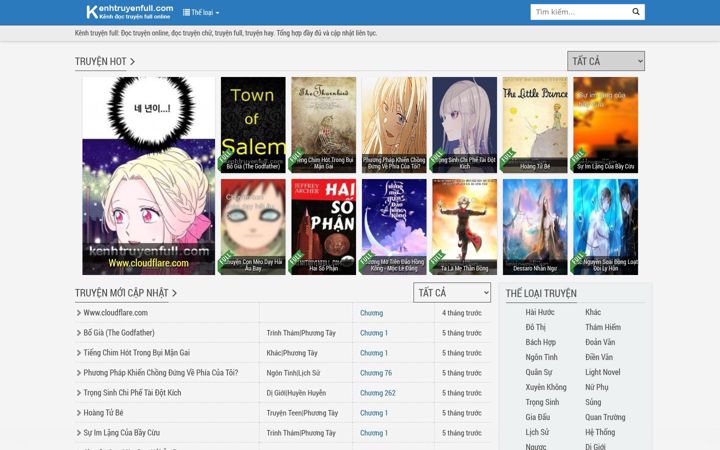Open Trọng Sinh Chi Phế Tài Đột Kích cover
This screenshot has height=450, width=720.
[464, 125]
